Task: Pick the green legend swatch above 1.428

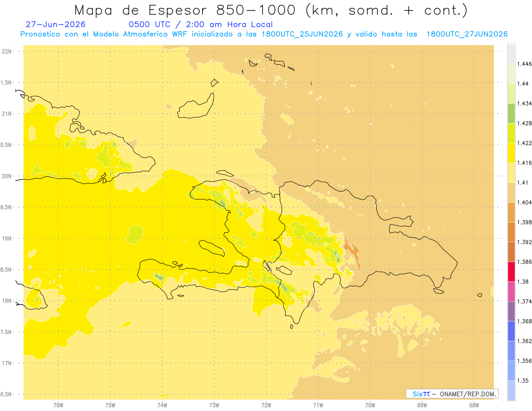Action: tap(511, 113)
